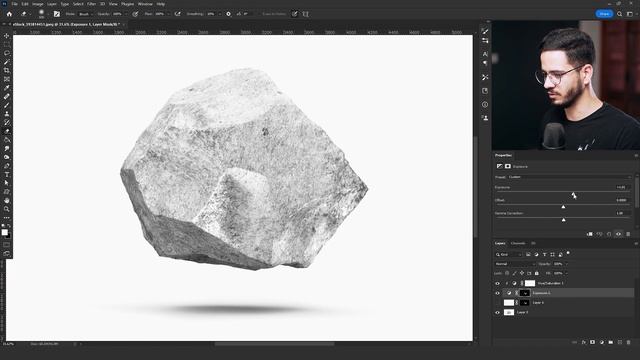Toggle the brush settings panel icon
Viewport: 640px width, 360px height.
click(57, 14)
